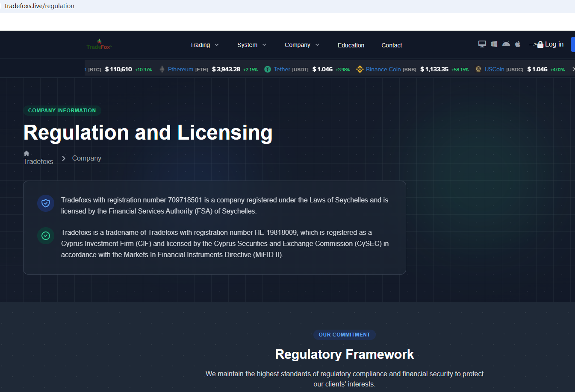Click the browser address bar URL
This screenshot has width=575, height=392.
click(x=40, y=6)
